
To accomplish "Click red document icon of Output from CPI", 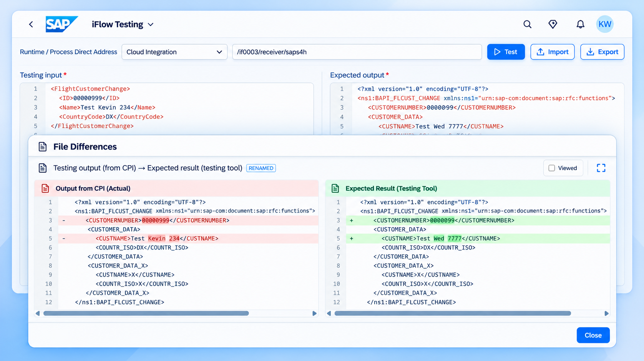I will point(45,188).
